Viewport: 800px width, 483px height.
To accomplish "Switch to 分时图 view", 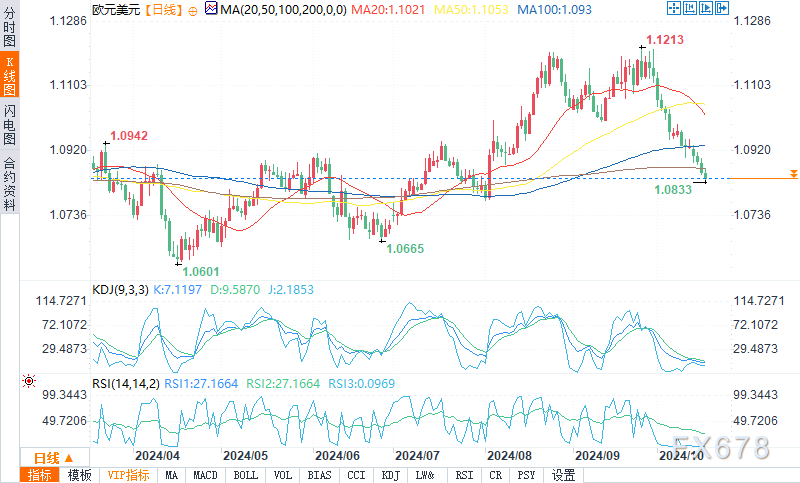I will pyautogui.click(x=9, y=26).
